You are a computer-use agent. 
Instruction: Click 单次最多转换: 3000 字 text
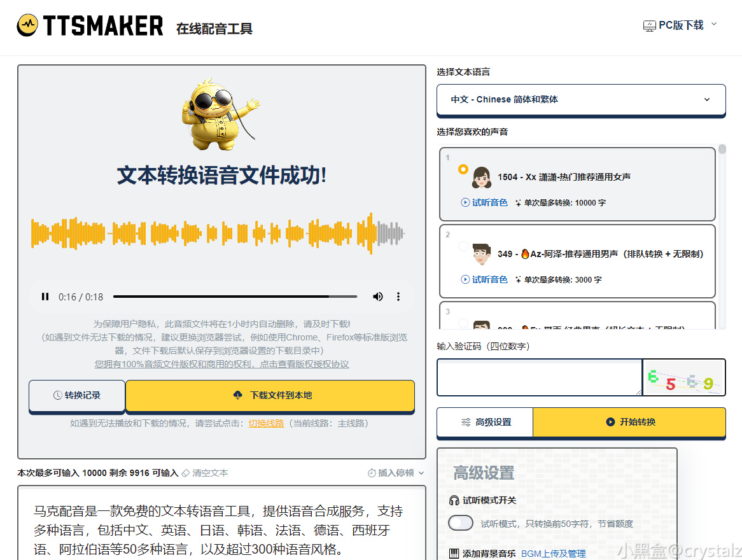tap(563, 280)
